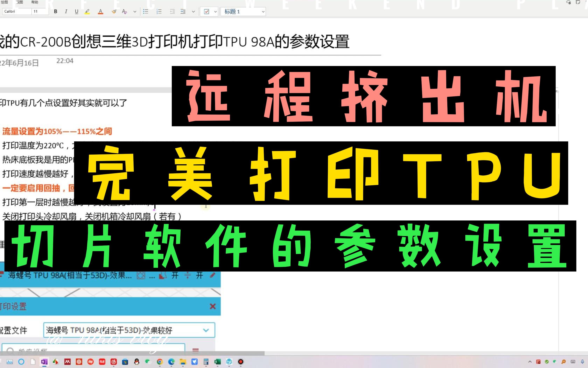Click the 关闭打印头冷却风扇 line
The height and width of the screenshot is (368, 588).
92,216
